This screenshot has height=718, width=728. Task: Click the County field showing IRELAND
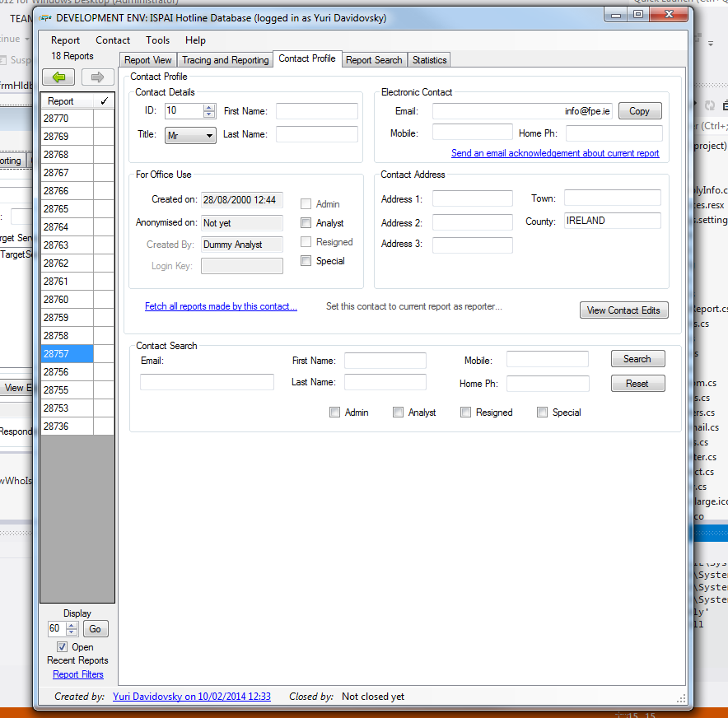click(613, 221)
